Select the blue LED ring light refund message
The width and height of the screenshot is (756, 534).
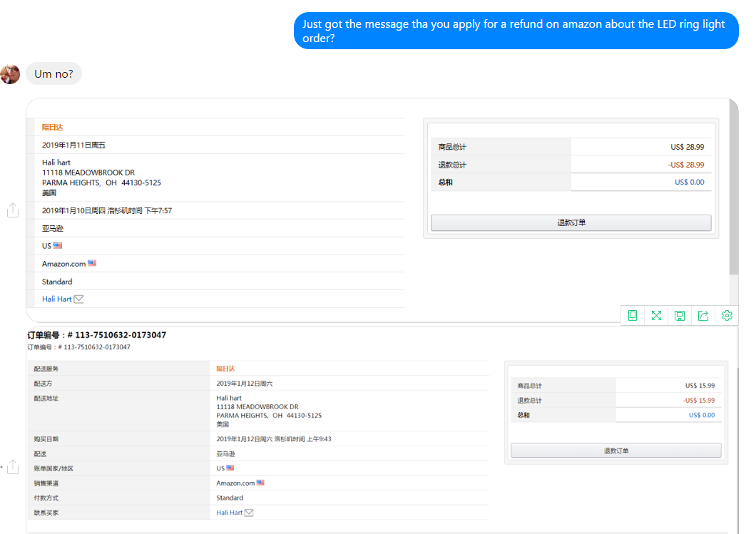coord(516,31)
